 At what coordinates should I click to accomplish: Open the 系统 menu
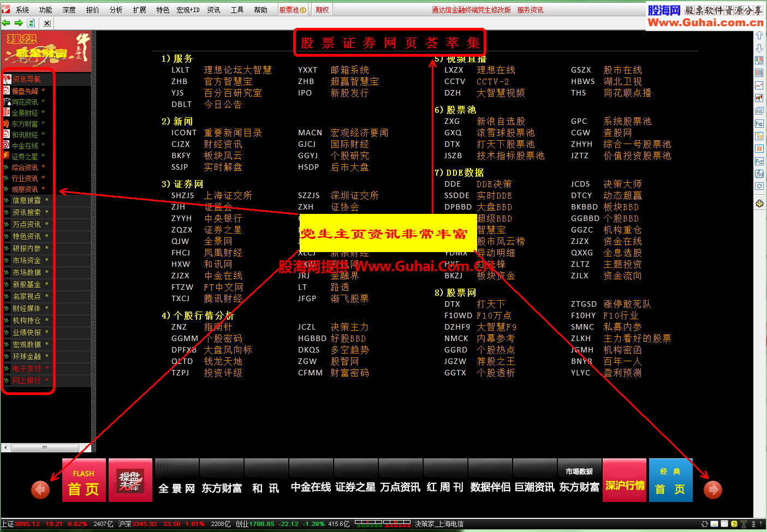[22, 10]
